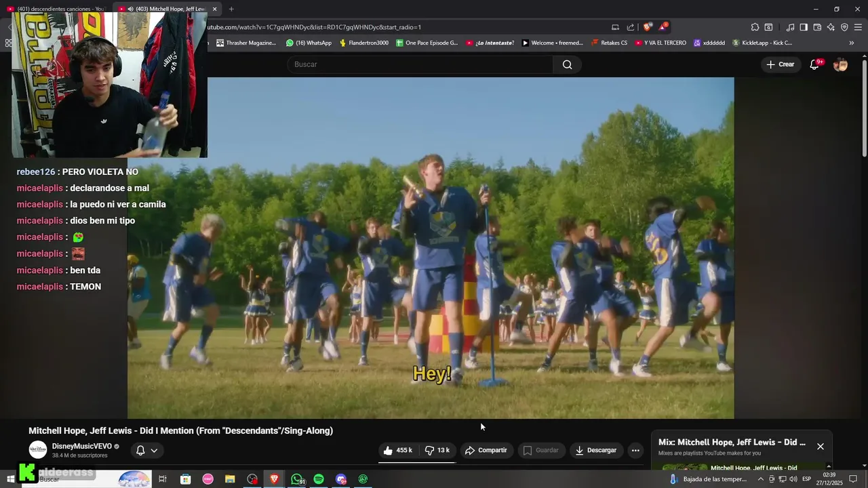The height and width of the screenshot is (488, 868).
Task: Open the clock showing 02:39
Action: 829,479
